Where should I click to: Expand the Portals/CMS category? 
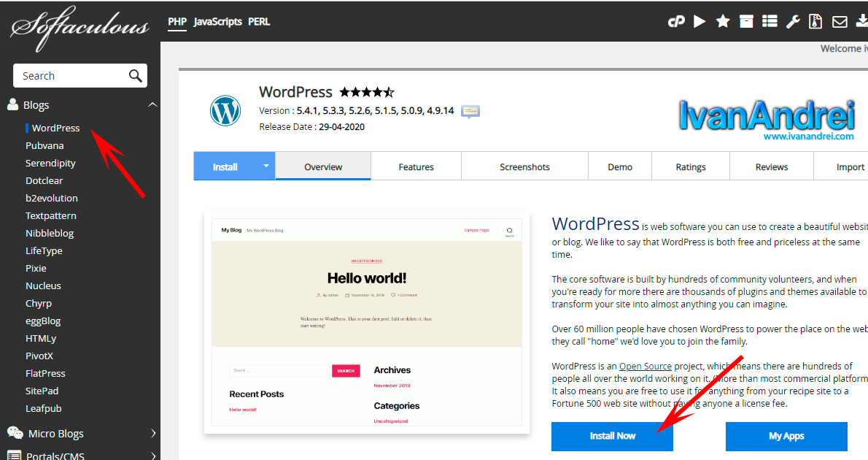(153, 456)
